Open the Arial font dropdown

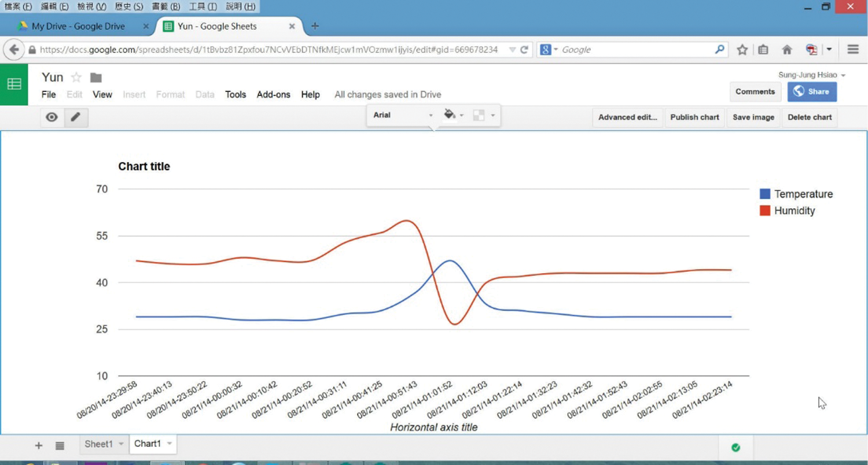(403, 115)
